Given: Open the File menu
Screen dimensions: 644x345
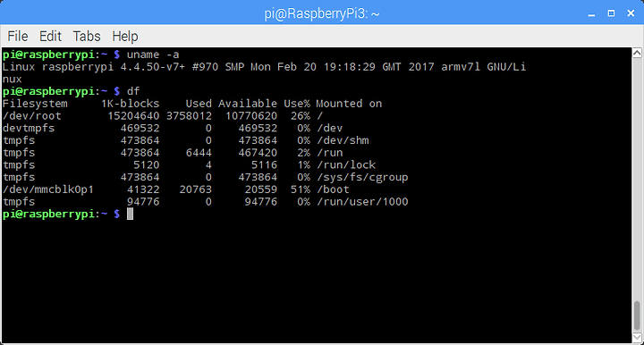Looking at the screenshot, I should (x=18, y=36).
